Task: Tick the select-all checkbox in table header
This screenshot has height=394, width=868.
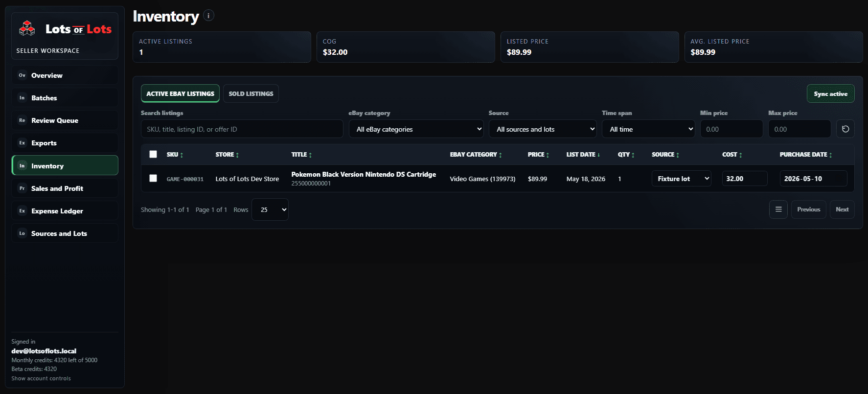Action: (x=153, y=154)
